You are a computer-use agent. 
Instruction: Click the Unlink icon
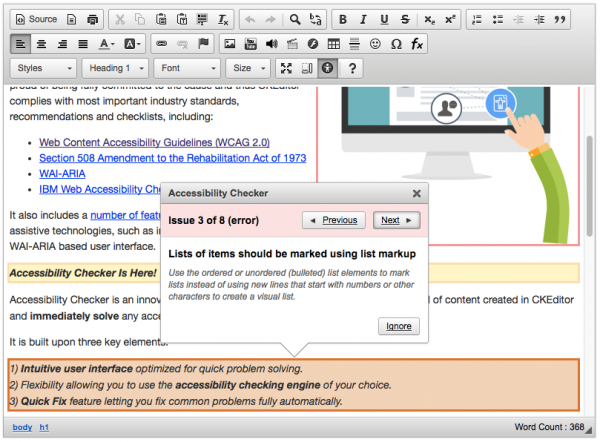pos(182,44)
